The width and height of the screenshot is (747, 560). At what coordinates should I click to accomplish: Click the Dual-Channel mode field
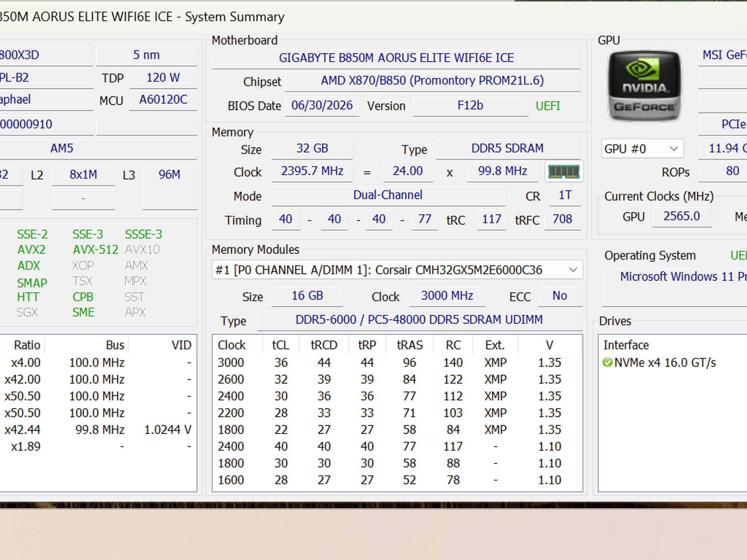[x=388, y=195]
